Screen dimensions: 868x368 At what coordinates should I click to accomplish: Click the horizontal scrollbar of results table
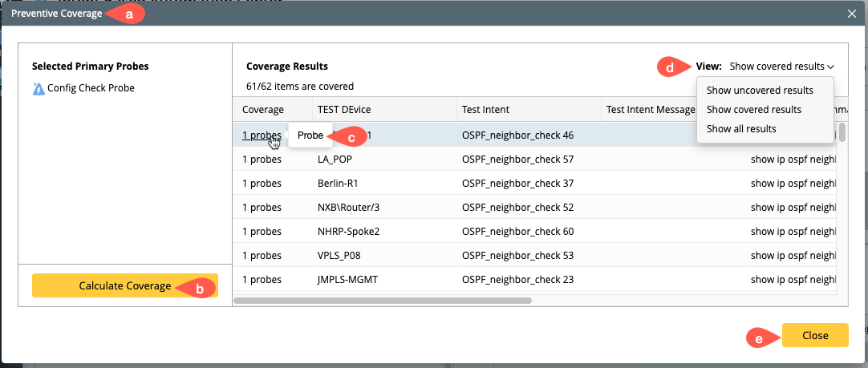click(382, 301)
